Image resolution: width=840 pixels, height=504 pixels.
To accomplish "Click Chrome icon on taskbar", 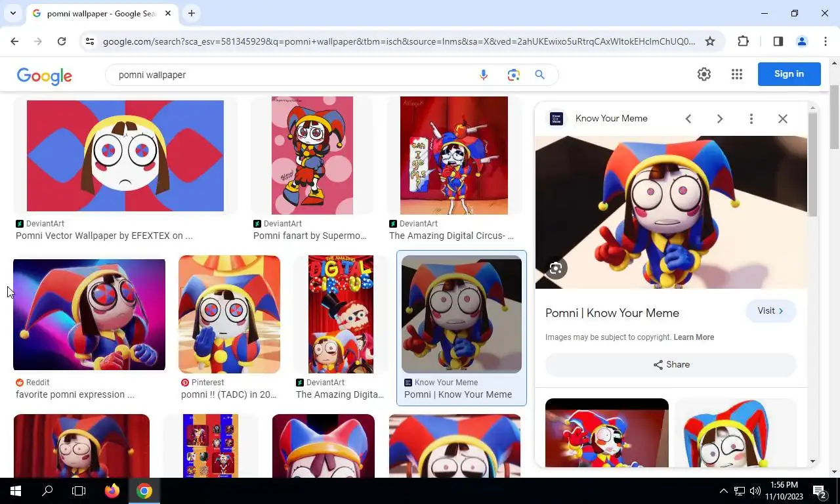I will (144, 491).
